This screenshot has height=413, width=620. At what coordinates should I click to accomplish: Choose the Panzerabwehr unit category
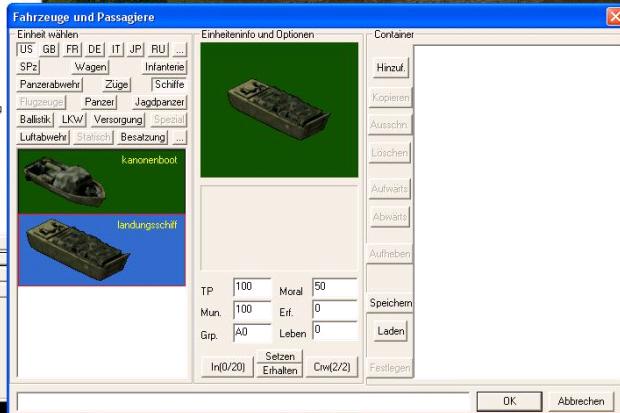pos(50,85)
